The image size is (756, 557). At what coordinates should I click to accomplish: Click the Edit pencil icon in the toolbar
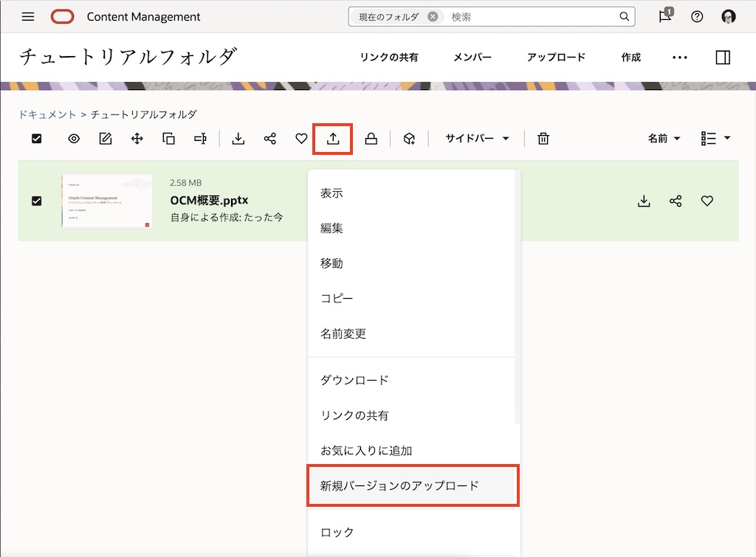[105, 138]
